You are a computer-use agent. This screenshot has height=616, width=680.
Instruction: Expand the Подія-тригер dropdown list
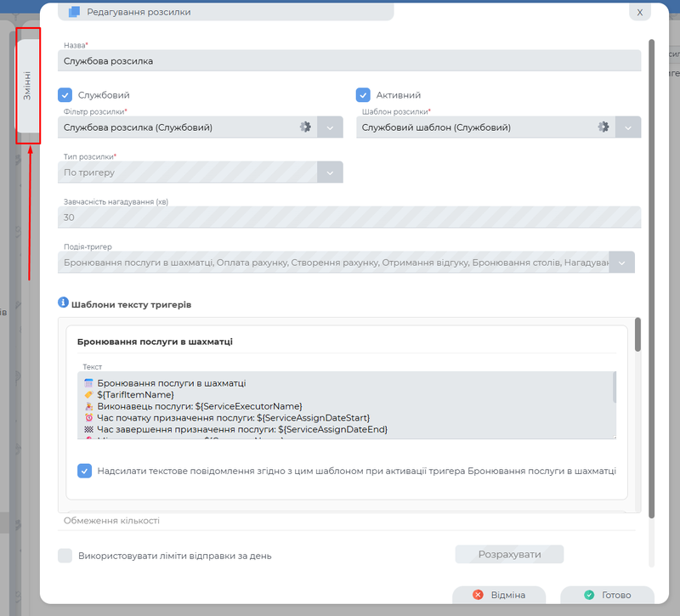621,262
